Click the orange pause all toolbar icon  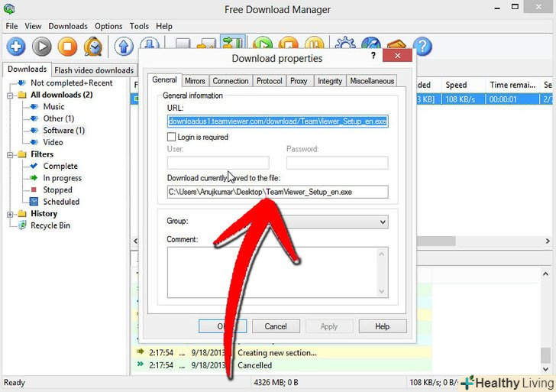point(314,43)
